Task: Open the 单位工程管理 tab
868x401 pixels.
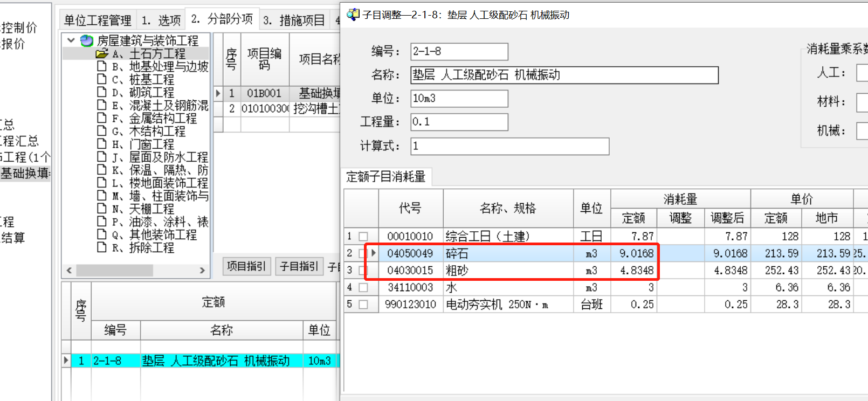Action: pyautogui.click(x=98, y=20)
